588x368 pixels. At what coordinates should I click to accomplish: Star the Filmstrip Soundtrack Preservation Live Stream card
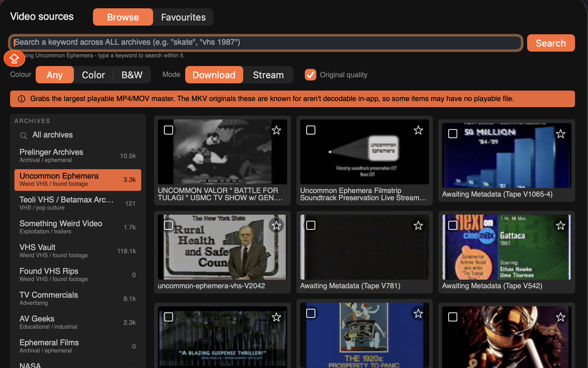418,130
